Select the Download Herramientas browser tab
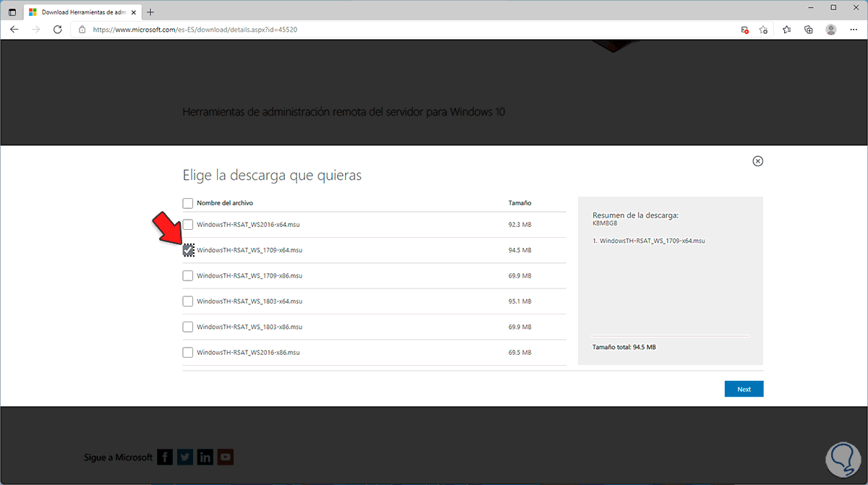Screen dimensions: 868x485 82,12
